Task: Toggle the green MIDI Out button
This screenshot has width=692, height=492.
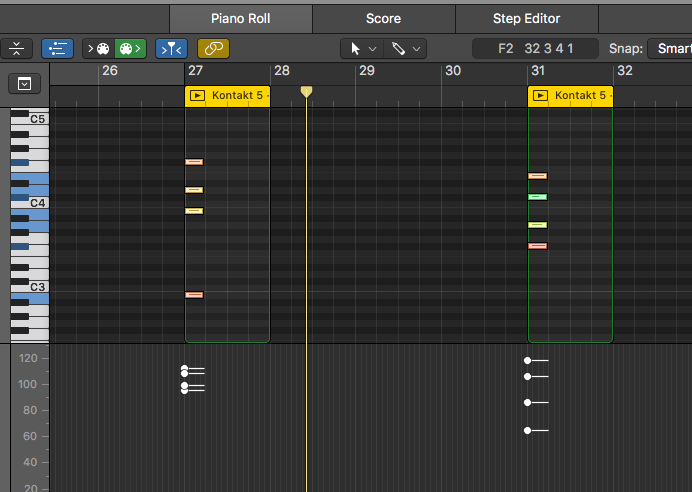Action: pos(131,49)
